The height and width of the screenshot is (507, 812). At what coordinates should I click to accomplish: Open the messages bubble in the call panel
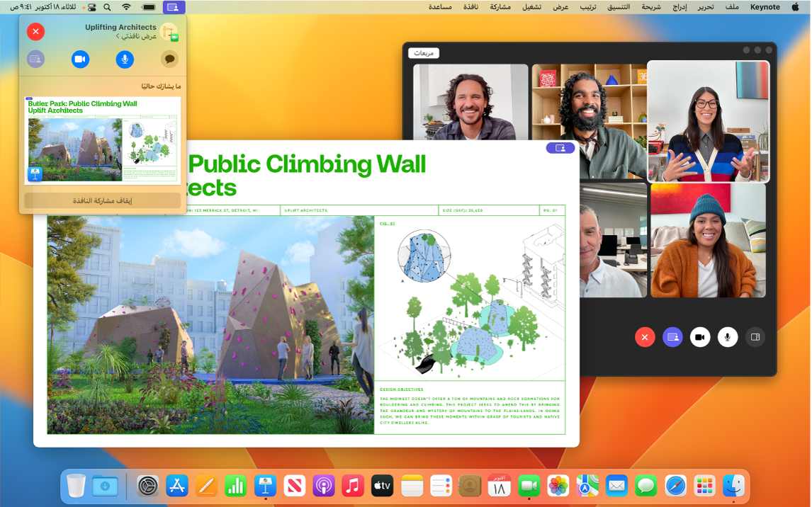pyautogui.click(x=169, y=59)
